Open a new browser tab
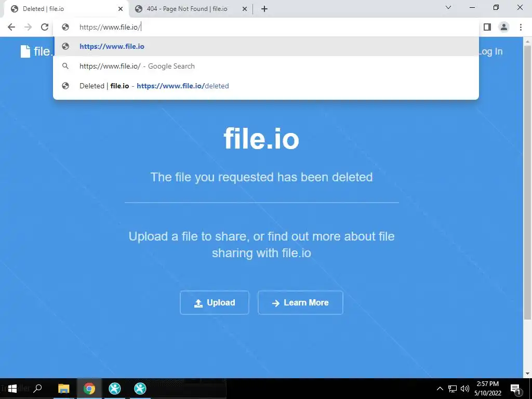532x399 pixels. click(264, 9)
